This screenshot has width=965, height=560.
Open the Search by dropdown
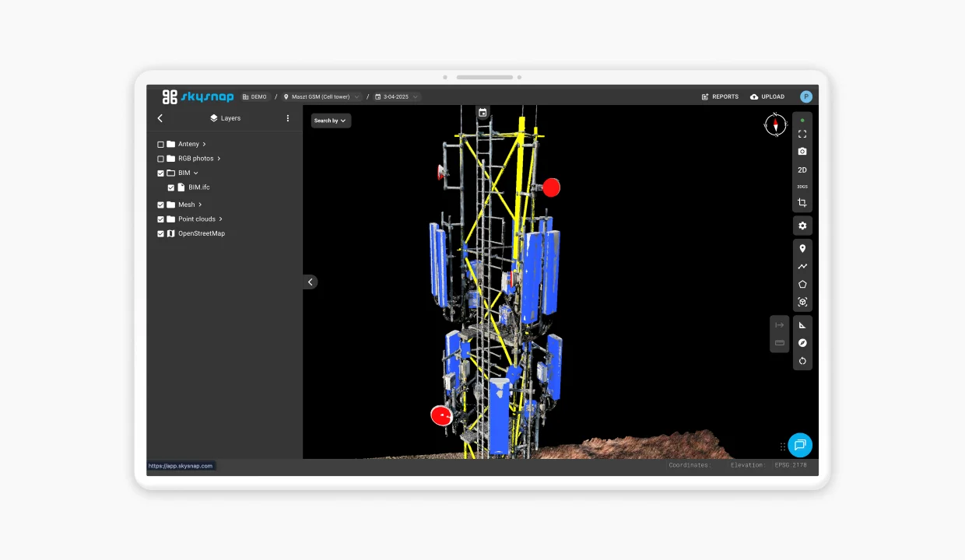[331, 121]
